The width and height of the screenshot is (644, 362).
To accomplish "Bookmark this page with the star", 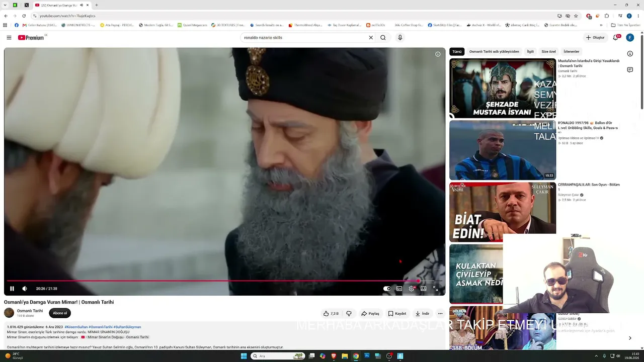I will coord(576,16).
